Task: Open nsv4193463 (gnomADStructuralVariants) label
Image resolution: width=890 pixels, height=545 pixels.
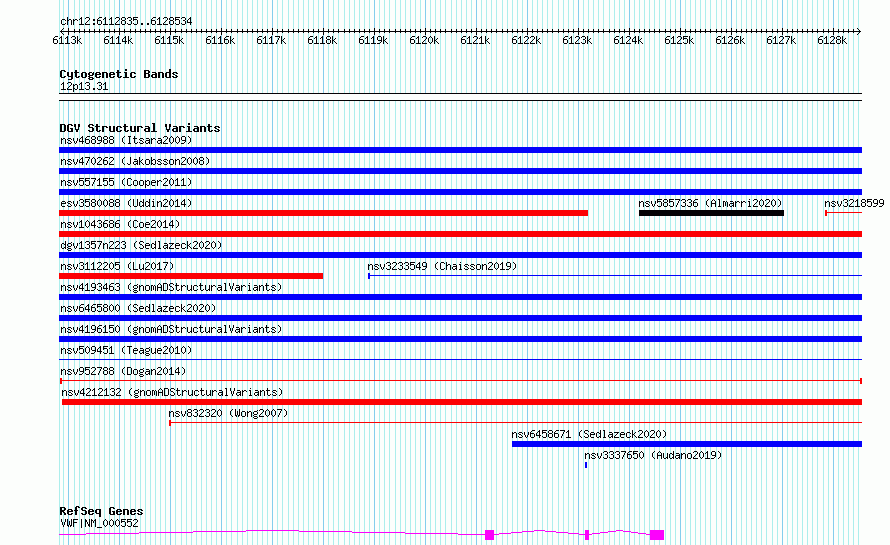Action: coord(171,287)
